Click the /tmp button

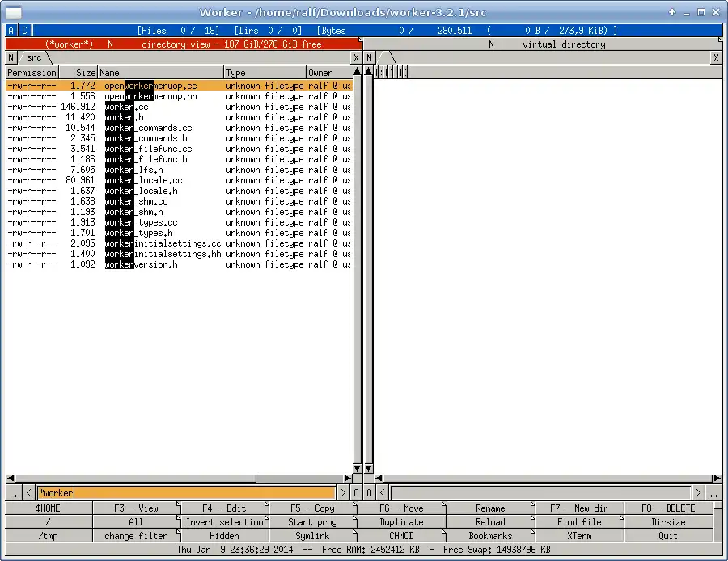tap(49, 536)
